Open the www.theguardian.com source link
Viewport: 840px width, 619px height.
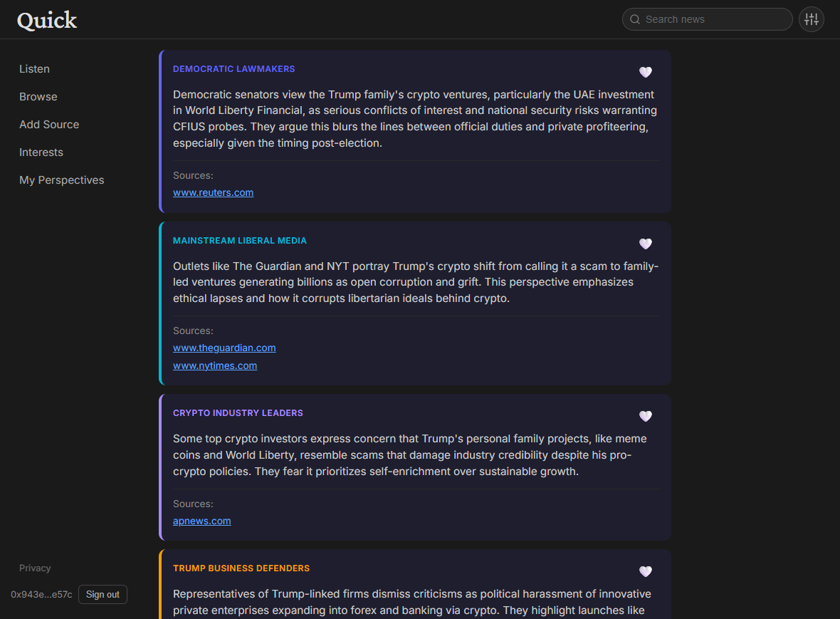pyautogui.click(x=224, y=348)
